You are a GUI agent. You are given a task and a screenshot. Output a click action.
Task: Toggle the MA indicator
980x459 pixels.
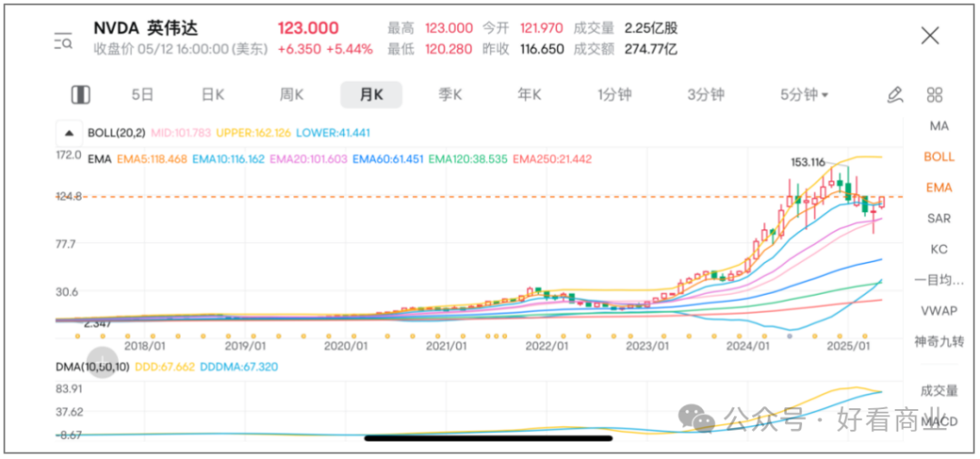[938, 125]
